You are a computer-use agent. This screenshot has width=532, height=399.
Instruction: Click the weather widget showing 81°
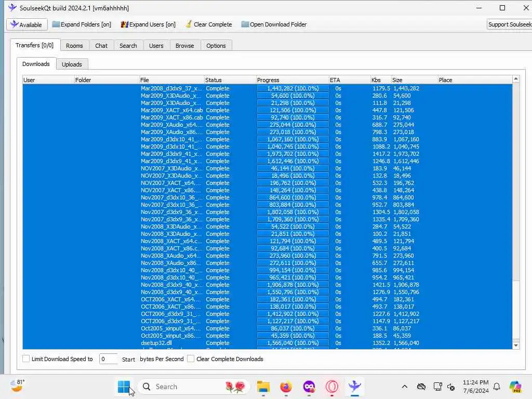[17, 386]
